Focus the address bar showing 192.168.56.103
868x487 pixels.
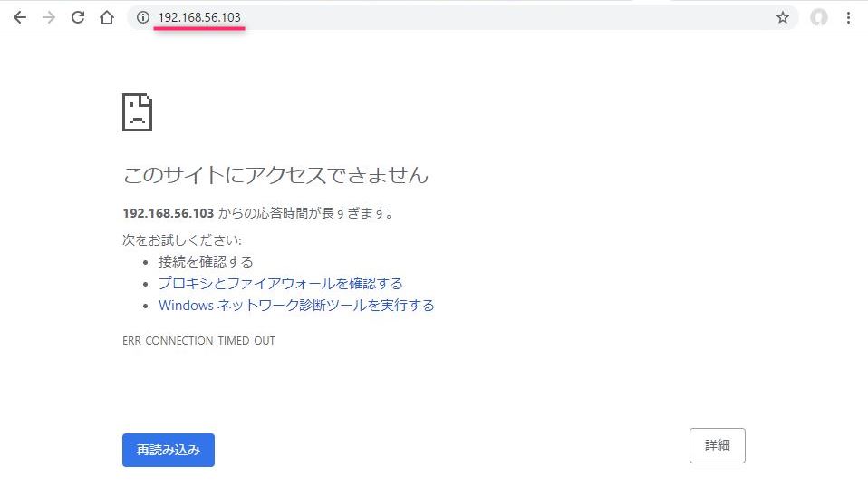[462, 17]
